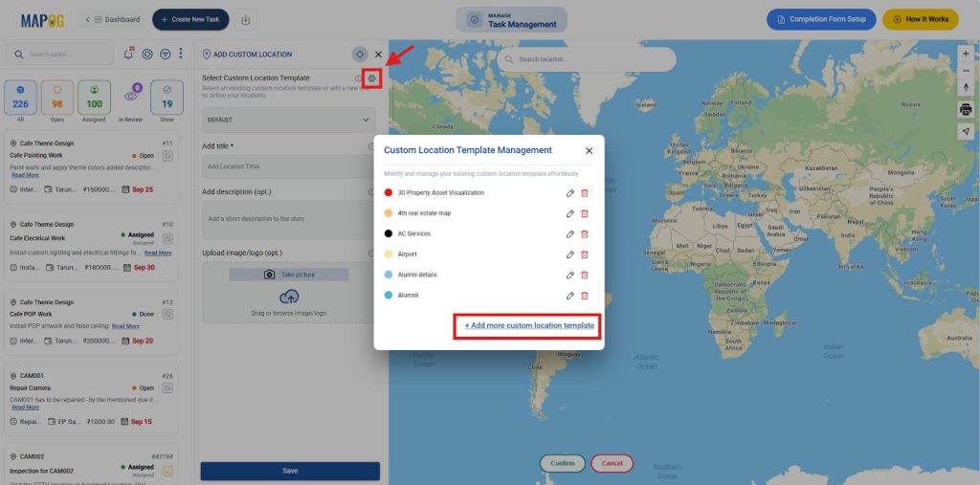This screenshot has height=485, width=980.
Task: Click the cloud upload icon
Action: pos(289,297)
